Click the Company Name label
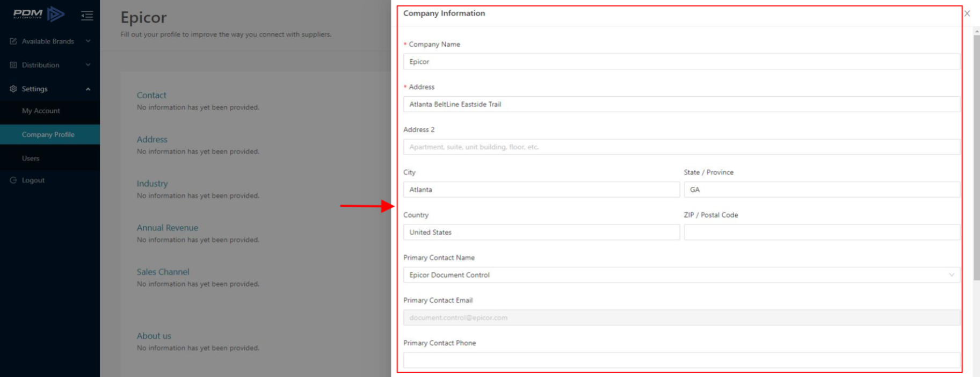 (434, 44)
